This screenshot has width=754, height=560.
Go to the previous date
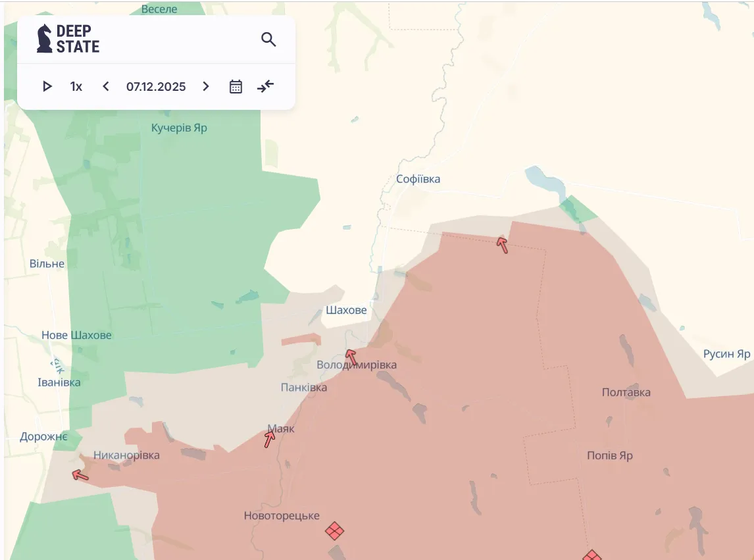point(106,87)
